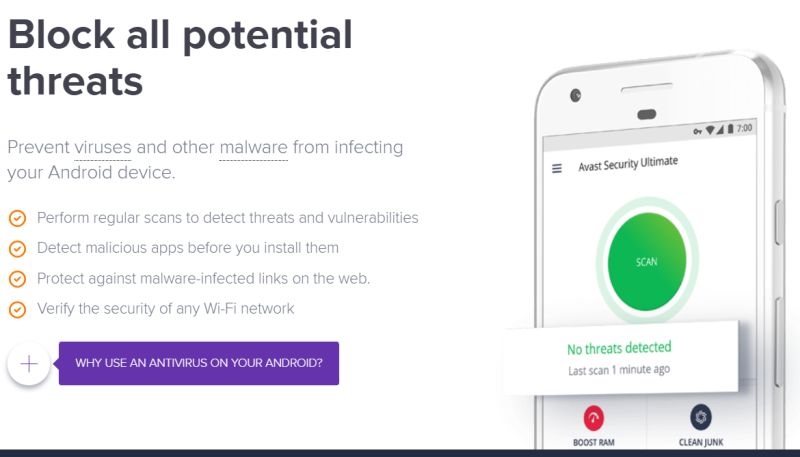Tap the Boost RAM icon
This screenshot has width=800, height=457.
click(x=593, y=419)
